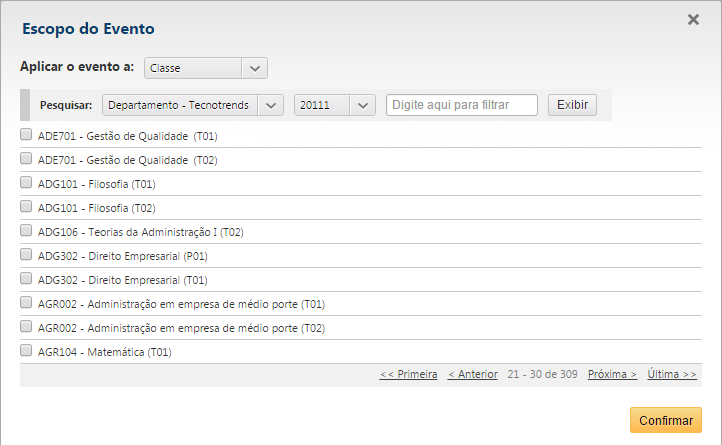Tick ADG101 Filosofia (T02) checkbox
Image resolution: width=722 pixels, height=445 pixels.
[x=26, y=207]
